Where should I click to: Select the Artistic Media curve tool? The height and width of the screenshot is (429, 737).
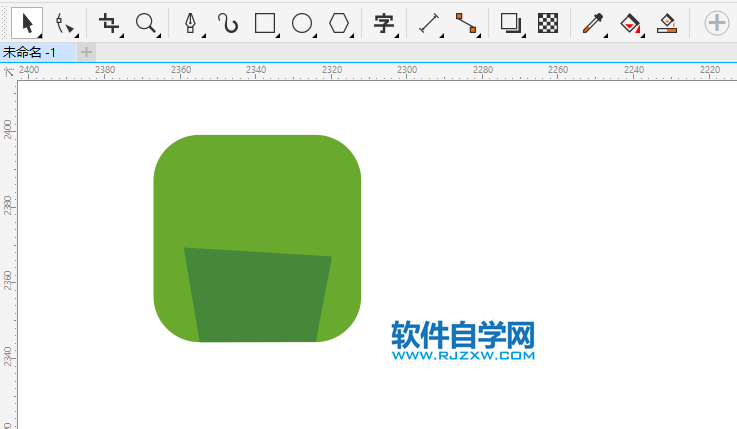coord(228,23)
